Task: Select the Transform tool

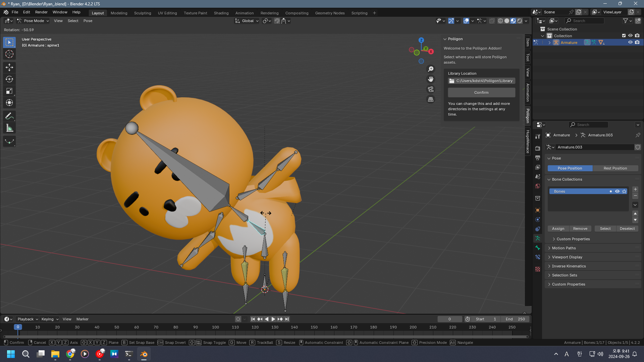Action: click(x=9, y=103)
